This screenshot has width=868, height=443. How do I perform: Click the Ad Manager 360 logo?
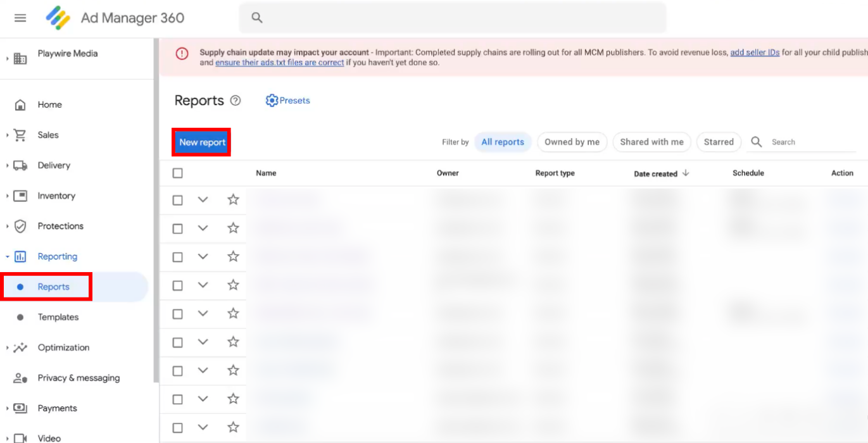pos(58,18)
